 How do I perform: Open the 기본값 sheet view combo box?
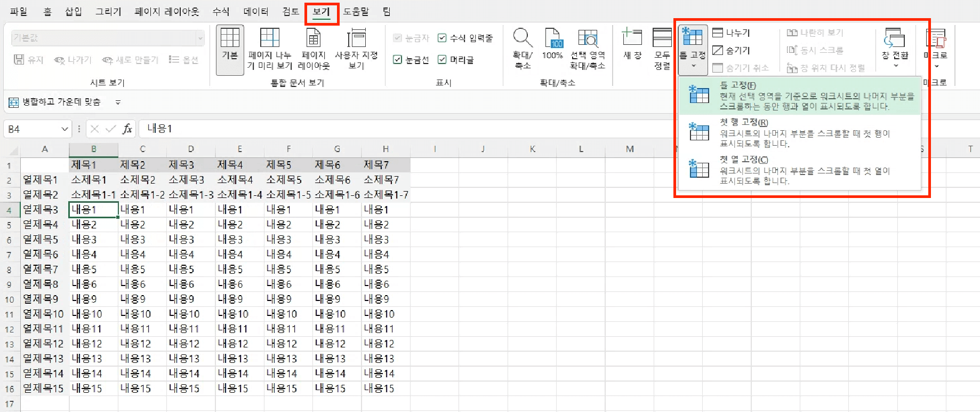[108, 38]
